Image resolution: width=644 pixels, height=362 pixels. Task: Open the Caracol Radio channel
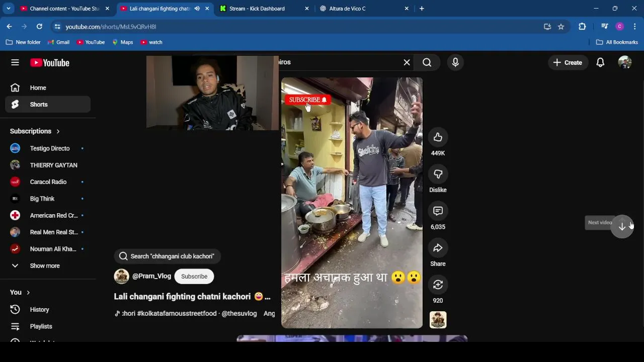point(48,182)
